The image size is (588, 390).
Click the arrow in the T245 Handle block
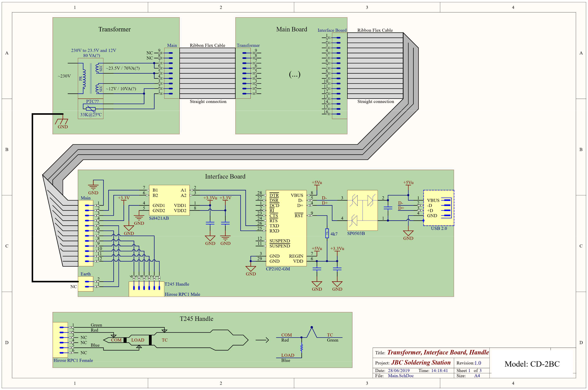(x=262, y=340)
